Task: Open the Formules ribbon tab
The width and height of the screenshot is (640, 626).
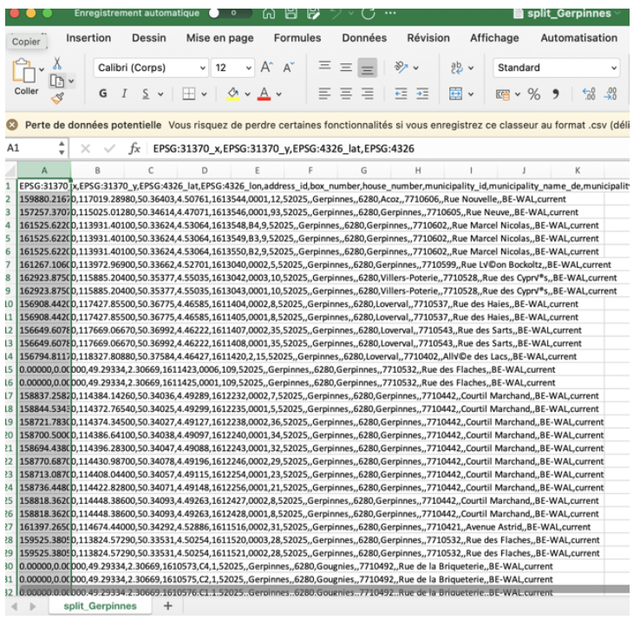Action: 297,38
